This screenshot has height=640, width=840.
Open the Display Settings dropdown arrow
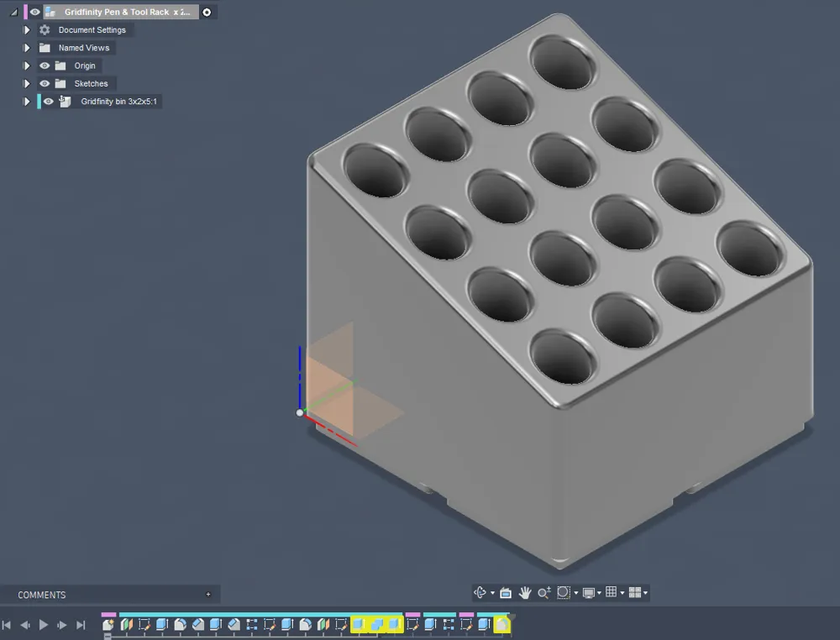[x=598, y=592]
